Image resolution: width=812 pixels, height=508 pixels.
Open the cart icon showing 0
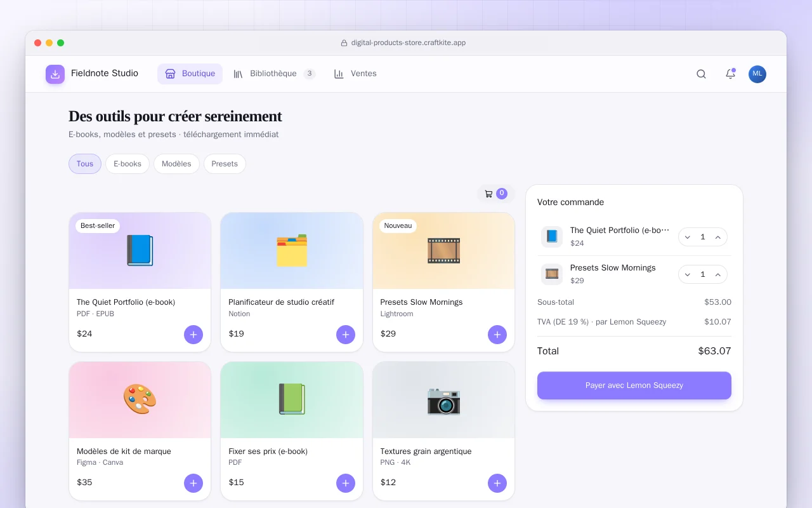(495, 194)
